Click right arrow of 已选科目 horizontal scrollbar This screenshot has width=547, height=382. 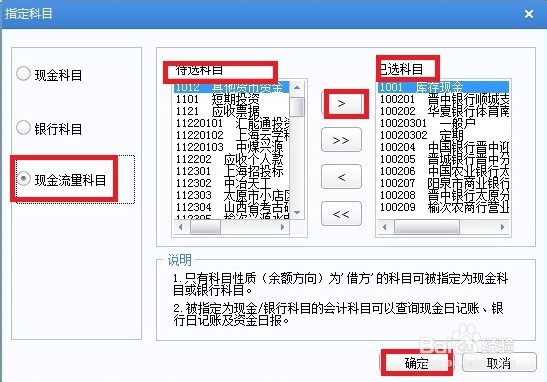(x=502, y=227)
